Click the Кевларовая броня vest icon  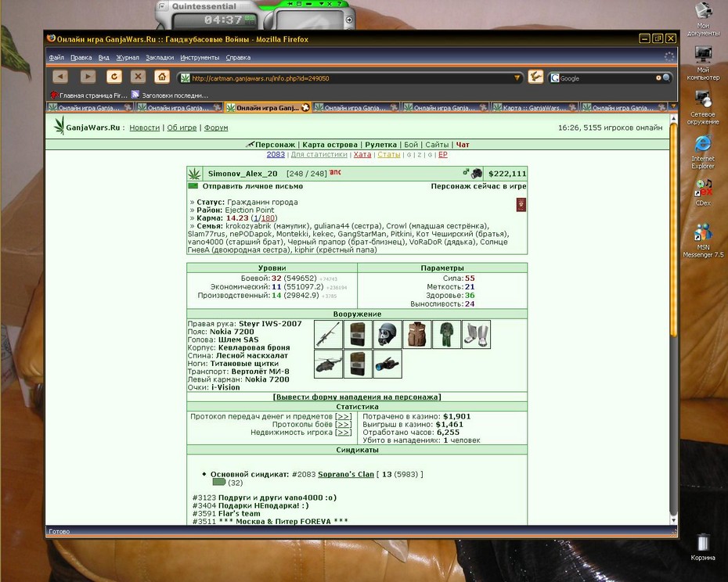tap(417, 334)
